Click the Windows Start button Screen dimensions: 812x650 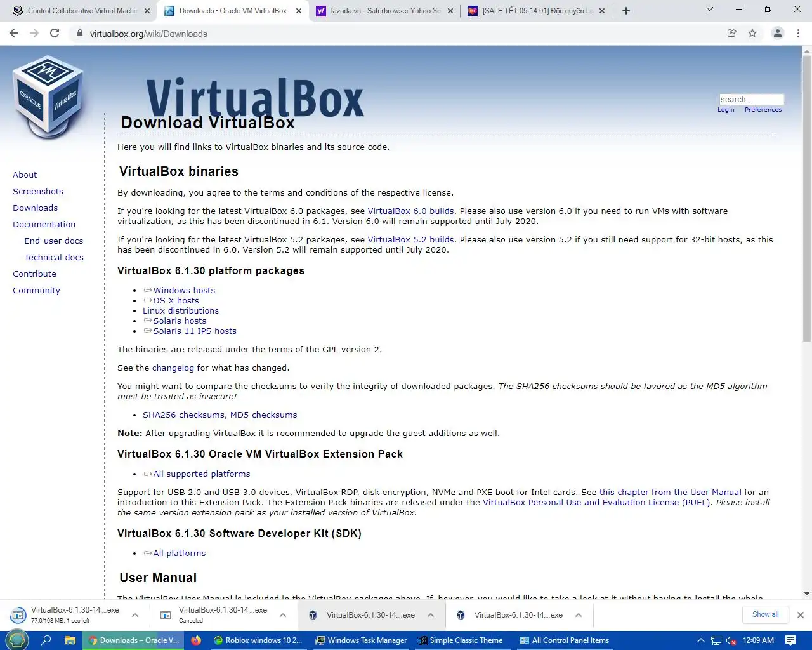18,640
